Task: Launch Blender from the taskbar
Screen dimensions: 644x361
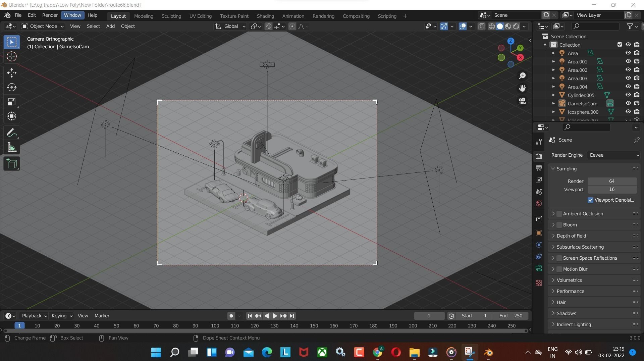Action: point(488,352)
